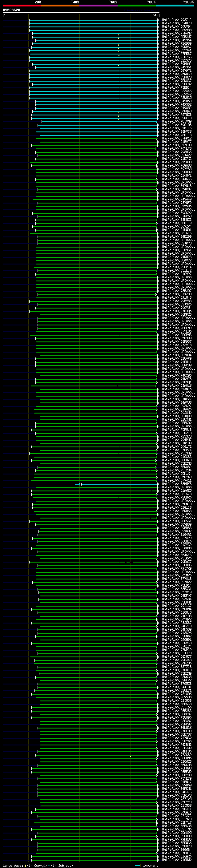This screenshot has height=868, width=197.
Task: Click the red 20% identity legend bar
Action: click(22, 6)
